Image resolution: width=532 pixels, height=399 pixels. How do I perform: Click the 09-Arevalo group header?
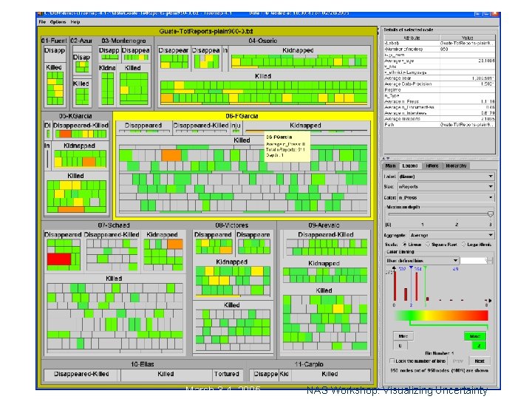click(324, 225)
